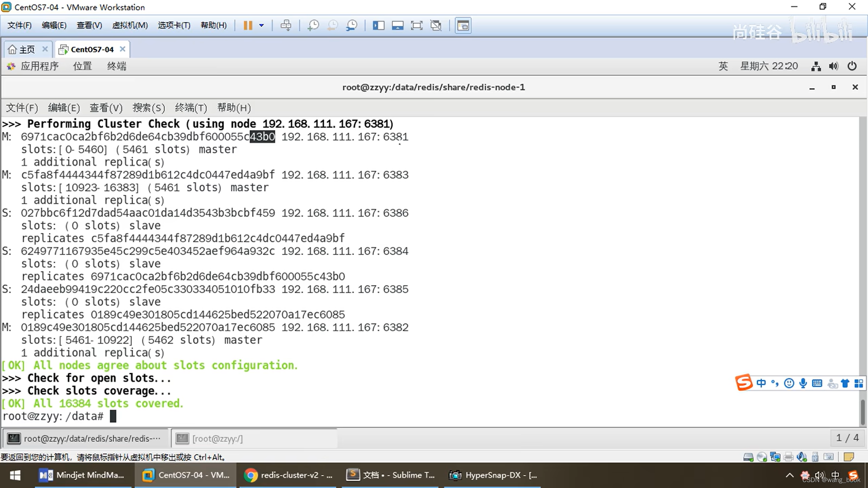
Task: Toggle the thumbnail bar view
Action: (397, 25)
